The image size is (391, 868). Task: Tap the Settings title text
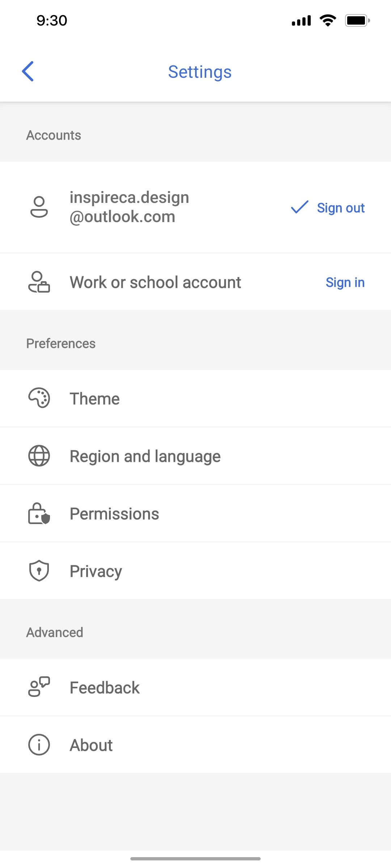pos(199,72)
